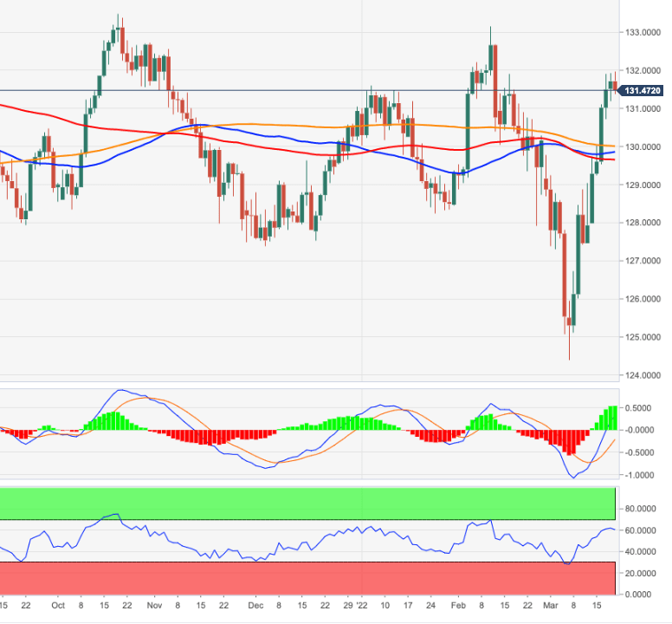Click the tallest green MACD histogram bars at right

click(612, 418)
